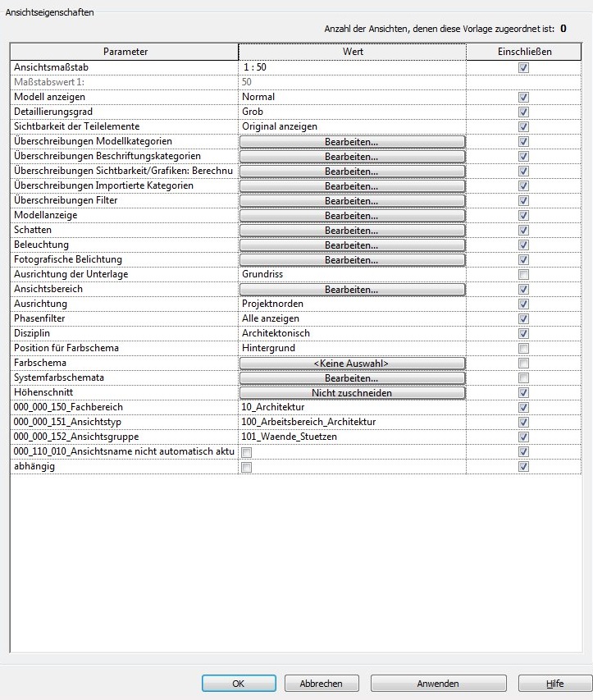Click the Anwenden button
593x700 pixels.
[x=437, y=683]
